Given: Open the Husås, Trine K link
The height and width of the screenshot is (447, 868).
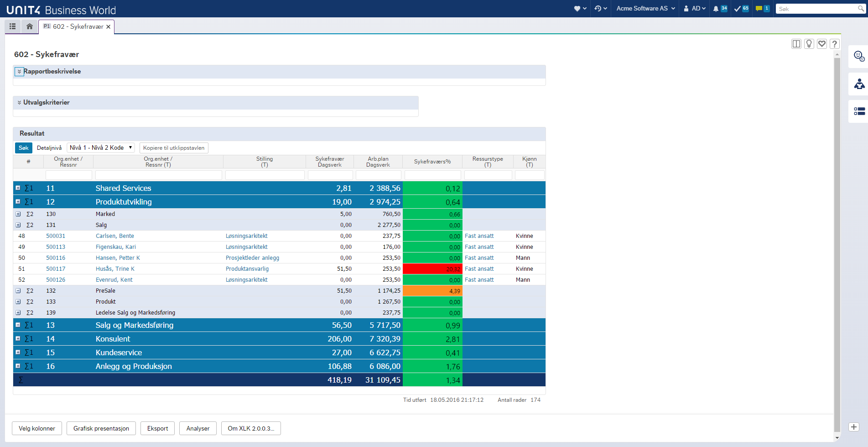Looking at the screenshot, I should tap(115, 269).
